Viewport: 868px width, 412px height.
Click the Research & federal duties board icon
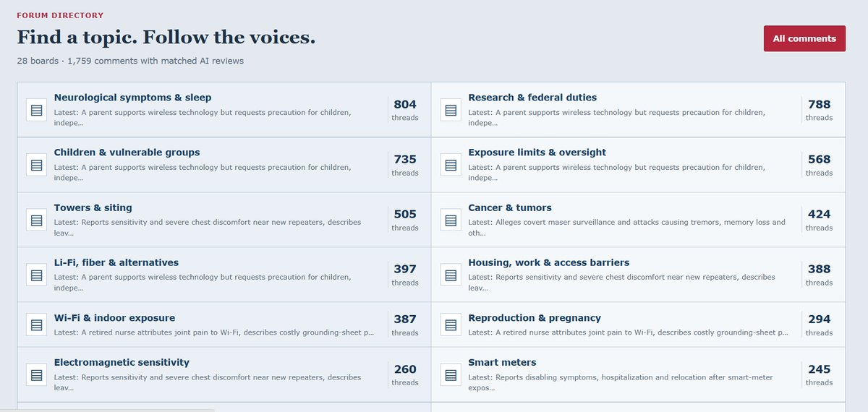(x=451, y=110)
